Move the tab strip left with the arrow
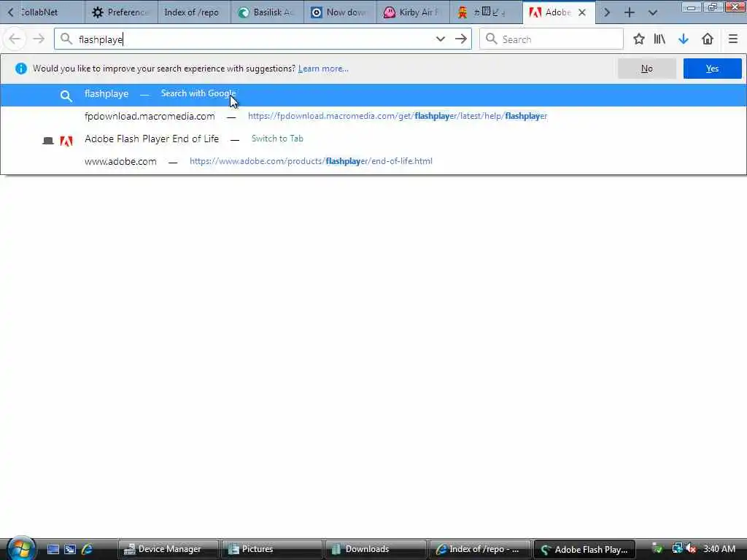Screen dimensions: 747x560 10,12
